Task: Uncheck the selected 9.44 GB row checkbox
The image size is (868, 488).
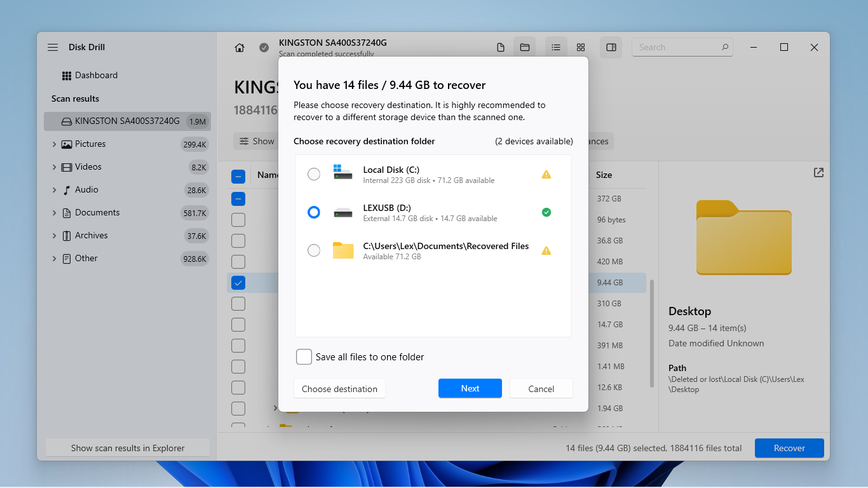Action: coord(238,283)
